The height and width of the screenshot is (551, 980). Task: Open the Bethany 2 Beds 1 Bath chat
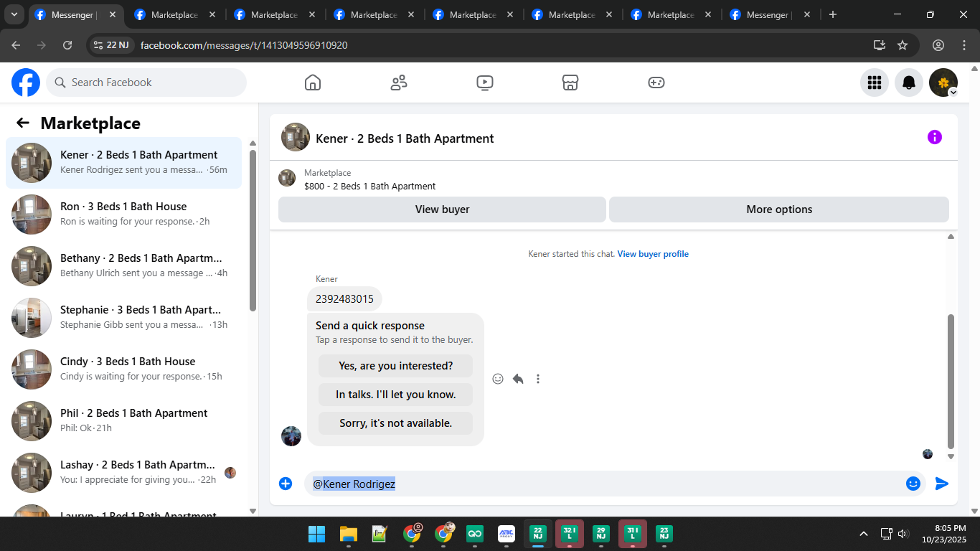[x=123, y=266]
